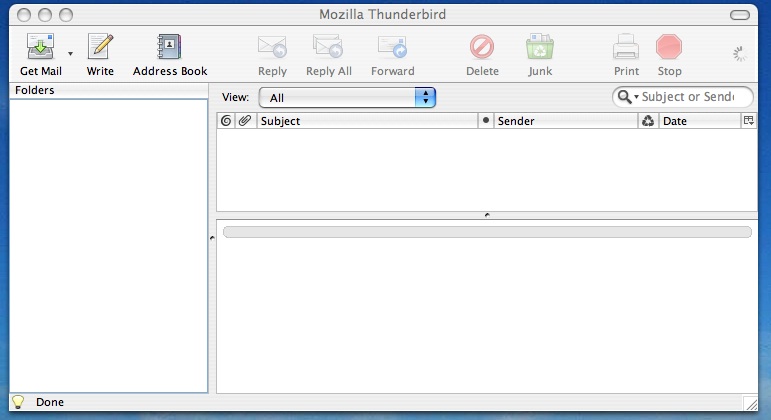Click the Get Mail toolbar icon
Image resolution: width=771 pixels, height=420 pixels.
click(40, 47)
